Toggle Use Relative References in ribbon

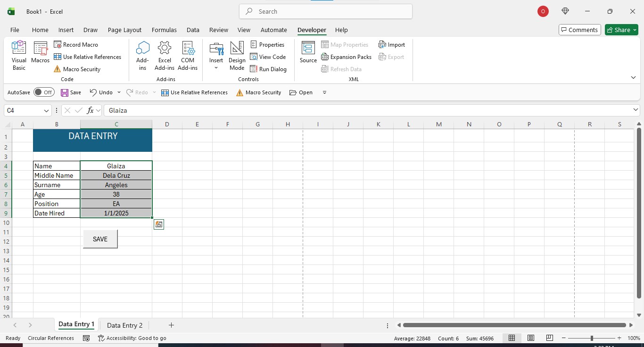coord(87,57)
